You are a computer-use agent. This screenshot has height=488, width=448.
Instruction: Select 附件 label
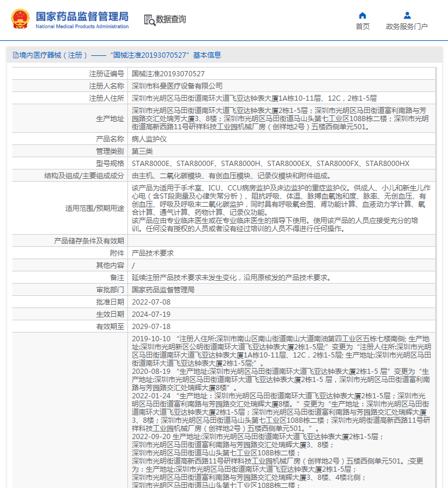click(x=117, y=253)
